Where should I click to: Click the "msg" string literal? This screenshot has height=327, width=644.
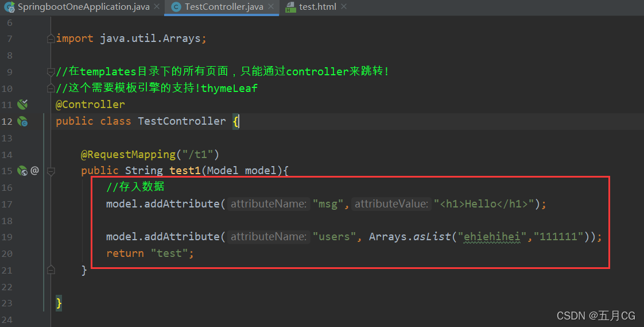(328, 203)
